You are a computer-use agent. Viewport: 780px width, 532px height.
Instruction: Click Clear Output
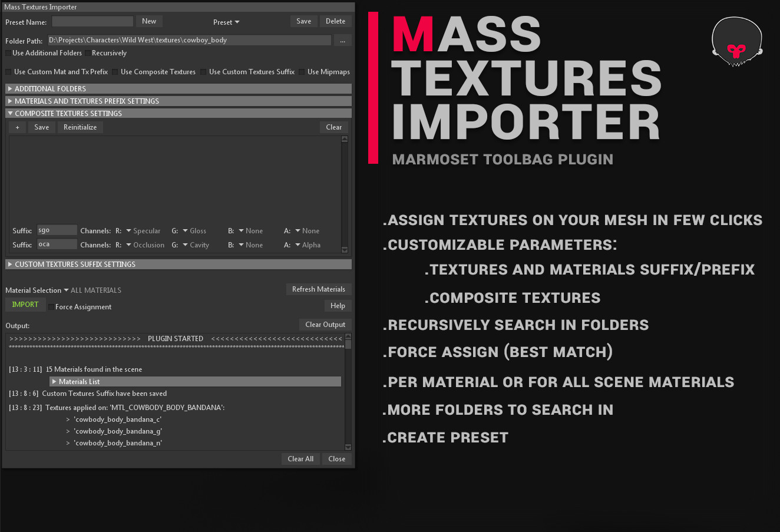coord(325,324)
